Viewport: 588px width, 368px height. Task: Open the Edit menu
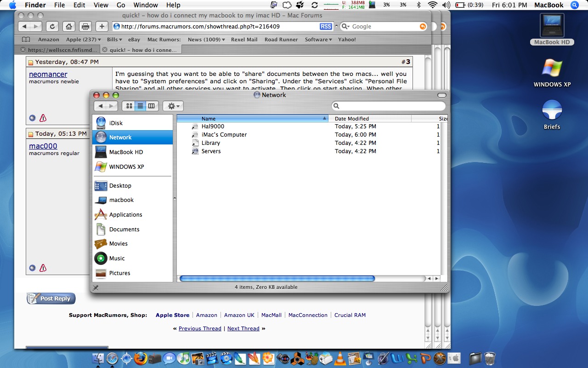[x=79, y=5]
